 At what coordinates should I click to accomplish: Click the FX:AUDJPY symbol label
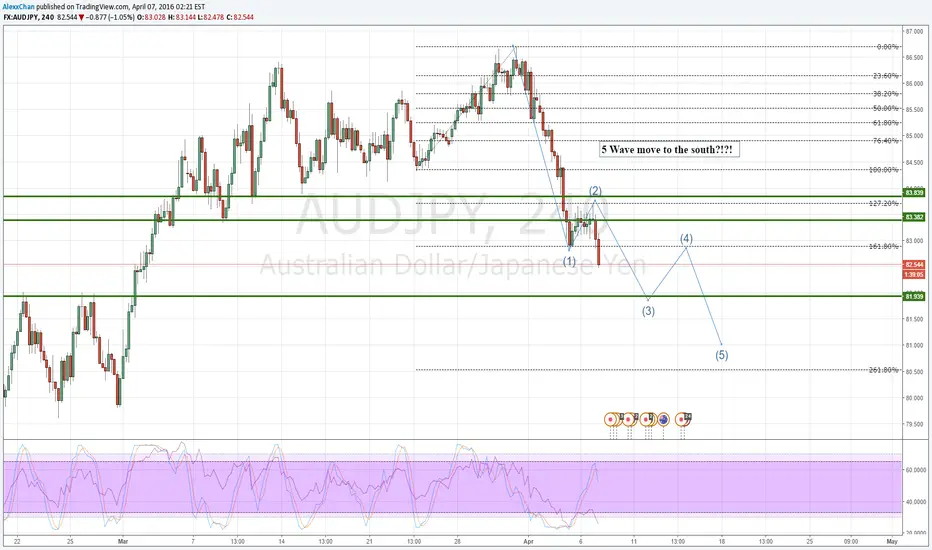21,17
